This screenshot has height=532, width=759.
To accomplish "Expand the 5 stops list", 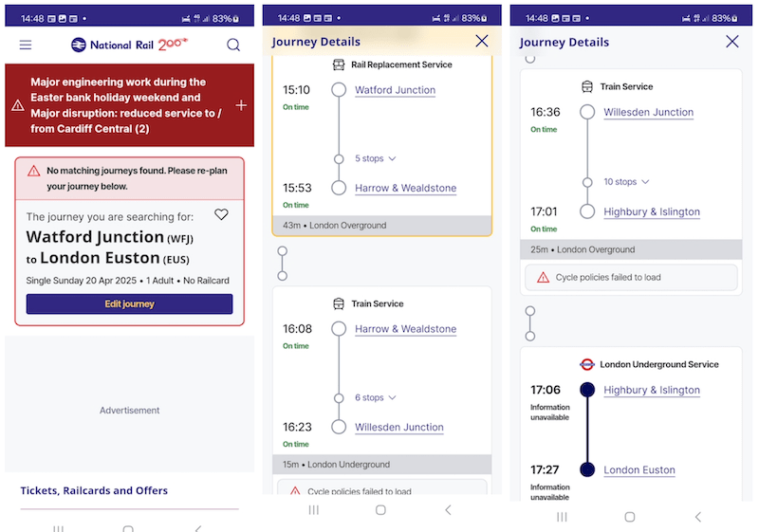I will [376, 158].
